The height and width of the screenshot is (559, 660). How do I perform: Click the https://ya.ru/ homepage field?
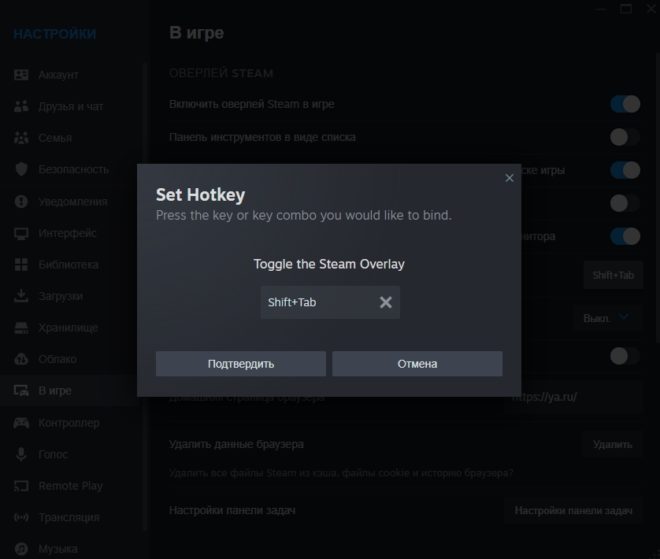point(573,397)
